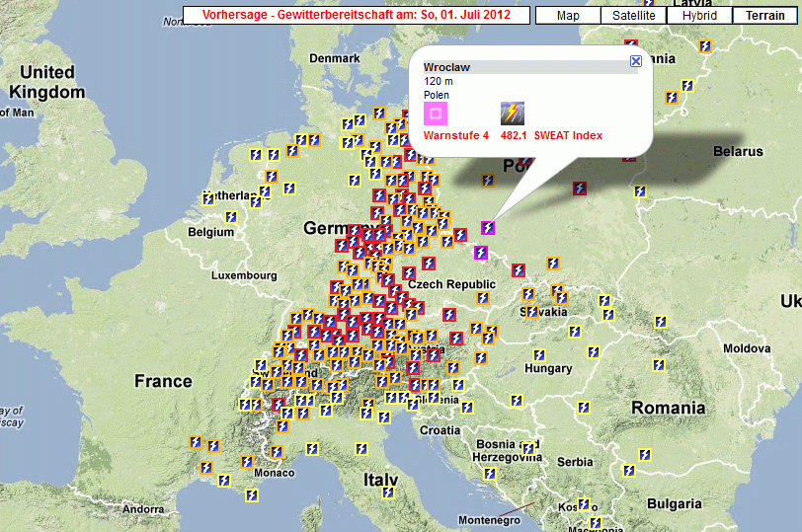Click the lower marker northwest of the Bulgaria label
Screen dimensions: 802x532
click(x=629, y=471)
